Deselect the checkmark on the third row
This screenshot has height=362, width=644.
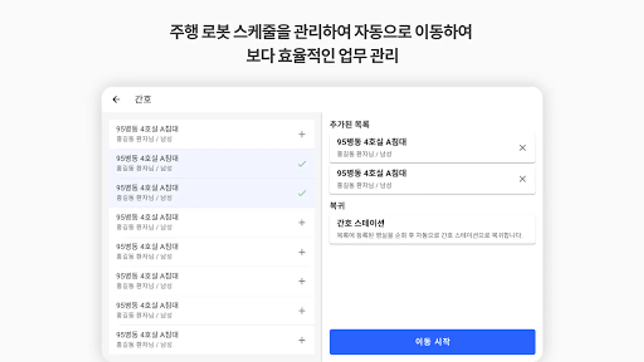point(302,193)
